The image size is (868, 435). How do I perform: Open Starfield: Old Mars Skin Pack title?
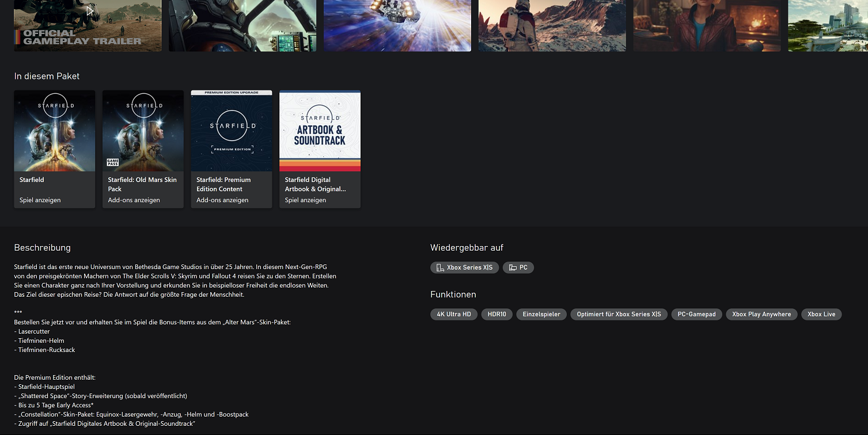click(142, 184)
